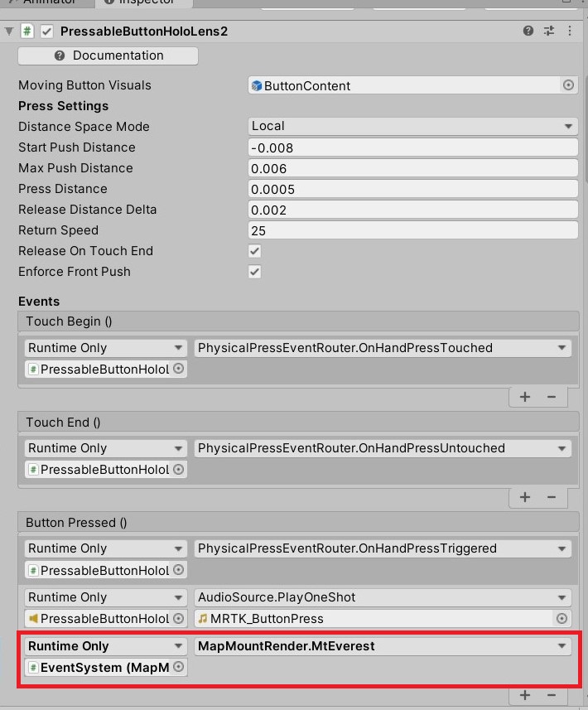Disable the PressableButtonHoloLens2 component checkbox
588x710 pixels.
[46, 31]
